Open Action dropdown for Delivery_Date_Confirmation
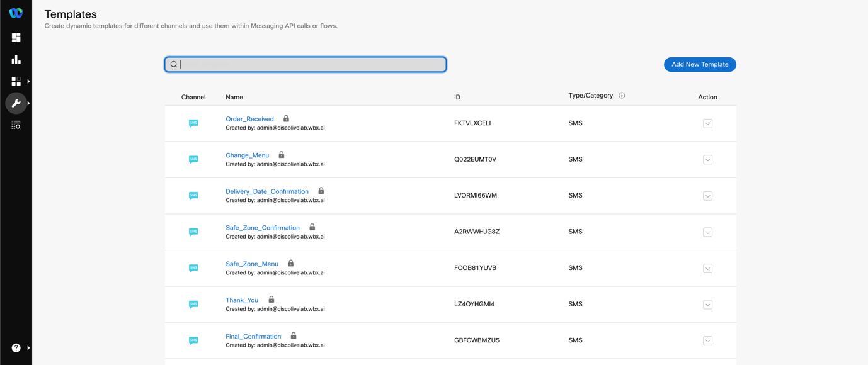Viewport: 868px width, 365px height. (x=707, y=196)
